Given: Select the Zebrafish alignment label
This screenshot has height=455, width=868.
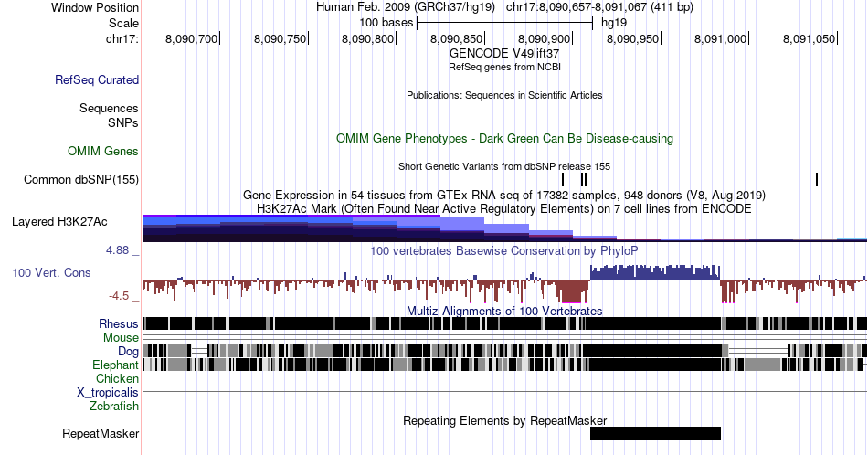Looking at the screenshot, I should (x=114, y=406).
